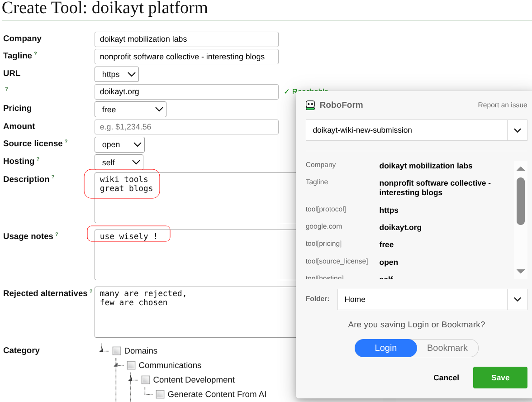Click the green Save button
This screenshot has height=402, width=532.
click(x=500, y=378)
